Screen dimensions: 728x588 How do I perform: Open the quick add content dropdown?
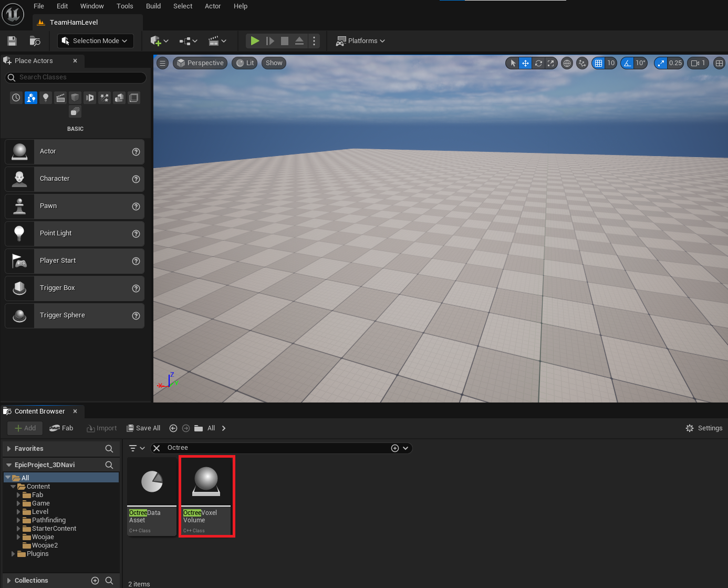(159, 41)
